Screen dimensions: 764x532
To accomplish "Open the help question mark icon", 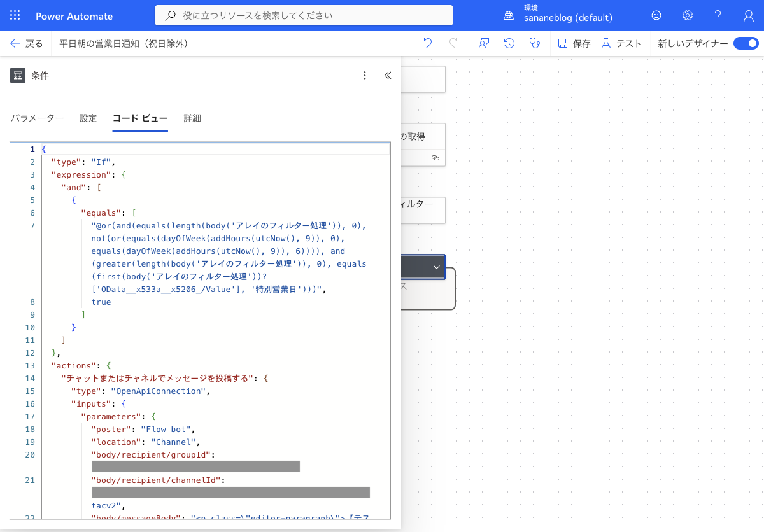I will coord(718,15).
